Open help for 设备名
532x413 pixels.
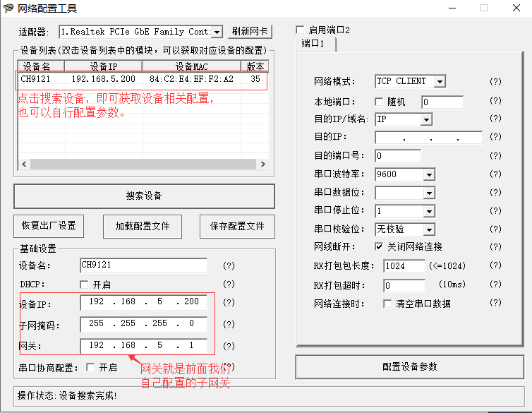point(229,265)
